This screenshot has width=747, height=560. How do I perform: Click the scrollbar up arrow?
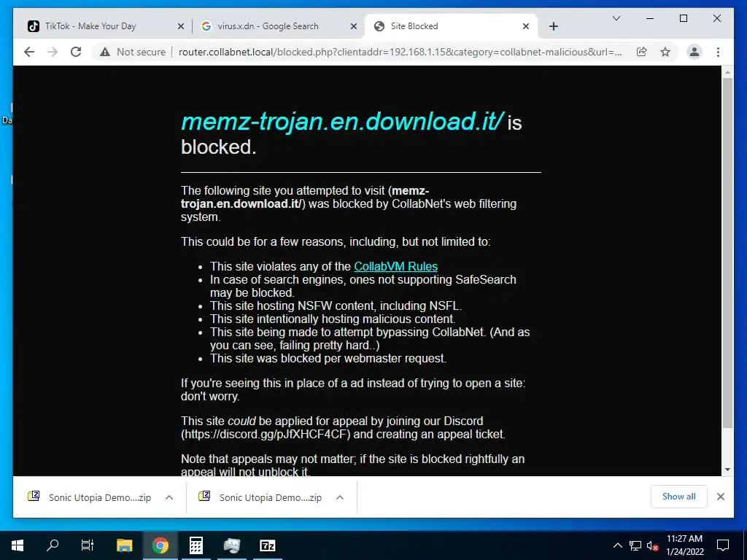[x=727, y=72]
